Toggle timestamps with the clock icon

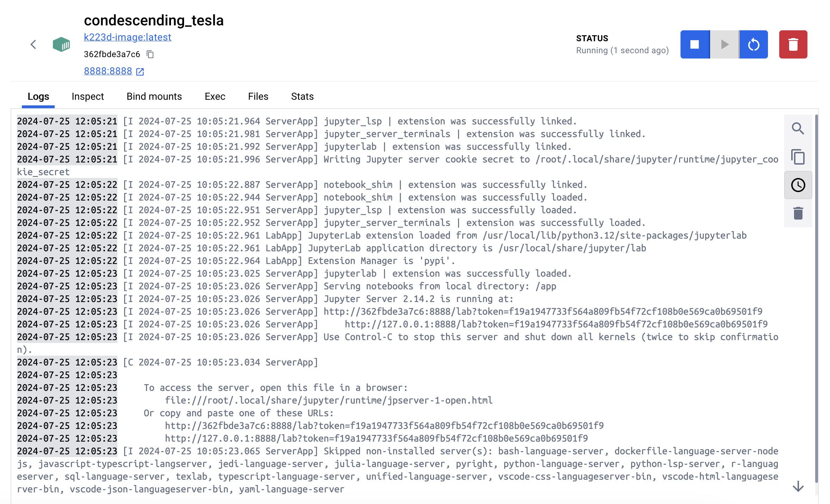click(798, 185)
